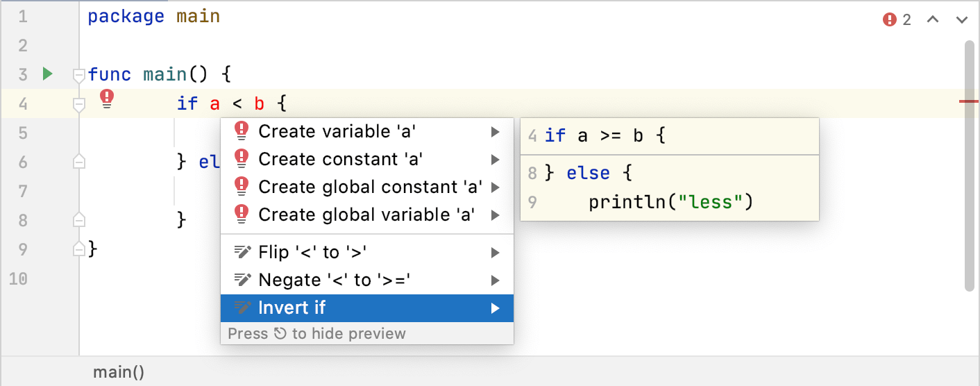Collapse the func main fold marker
Screen dimensions: 980x386
[x=79, y=75]
